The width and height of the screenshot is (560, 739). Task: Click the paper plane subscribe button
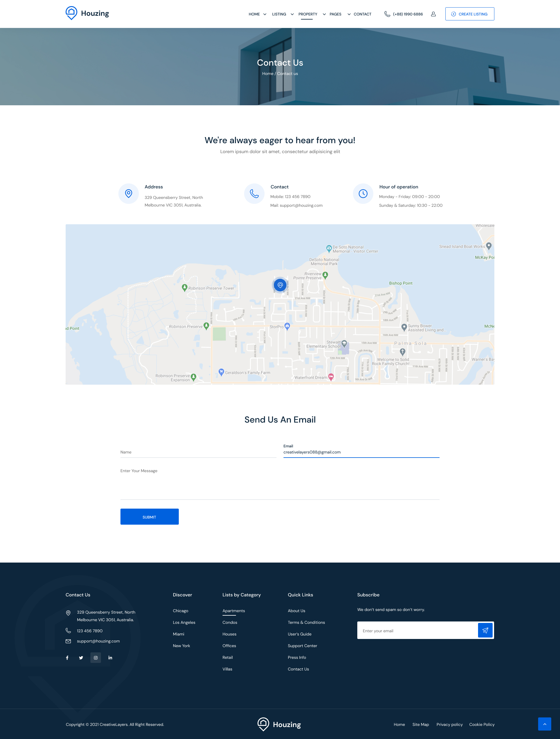click(485, 630)
